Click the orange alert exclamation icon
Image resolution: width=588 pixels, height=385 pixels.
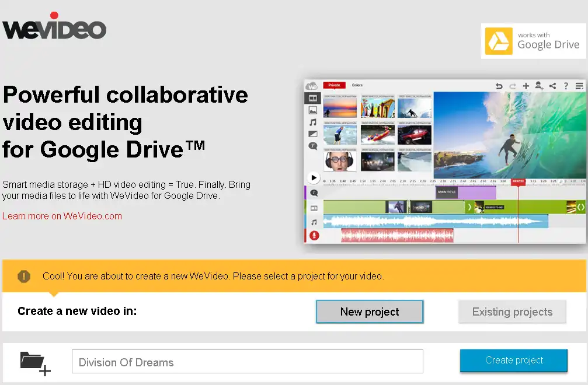tap(24, 276)
